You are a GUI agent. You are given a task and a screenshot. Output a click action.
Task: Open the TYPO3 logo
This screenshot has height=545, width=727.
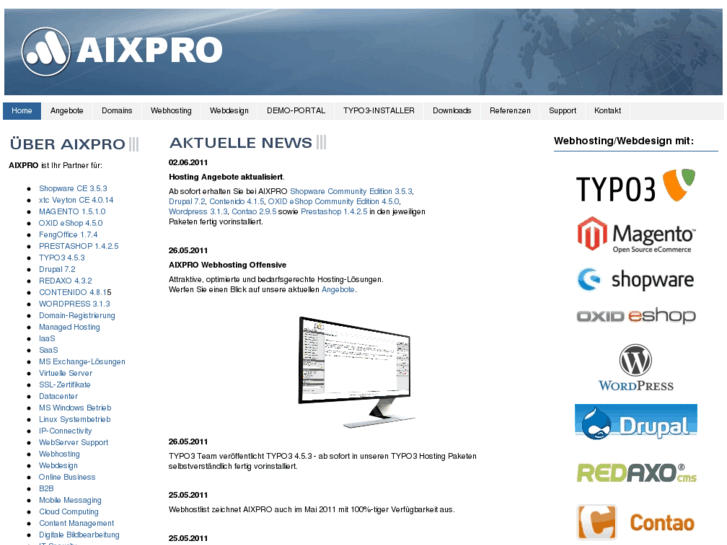(x=636, y=186)
